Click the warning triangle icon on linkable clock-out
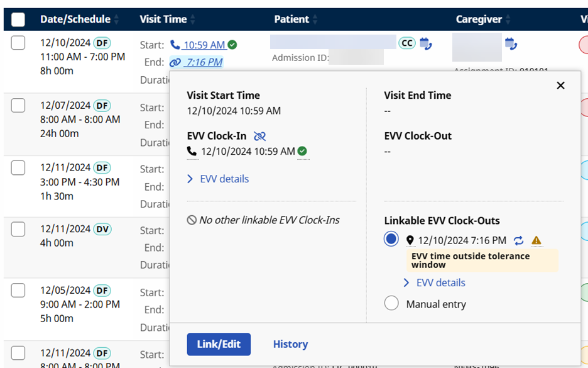Image resolution: width=588 pixels, height=368 pixels. point(536,240)
